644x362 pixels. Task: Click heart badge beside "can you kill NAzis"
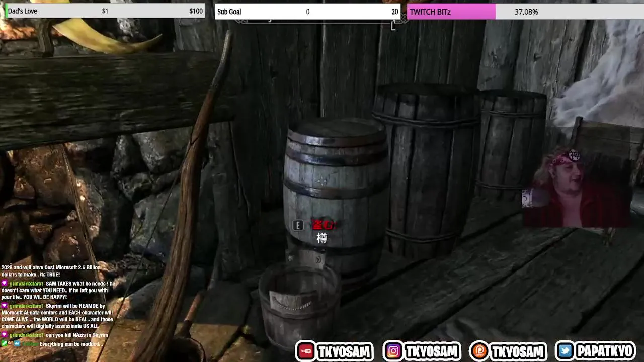(x=4, y=335)
